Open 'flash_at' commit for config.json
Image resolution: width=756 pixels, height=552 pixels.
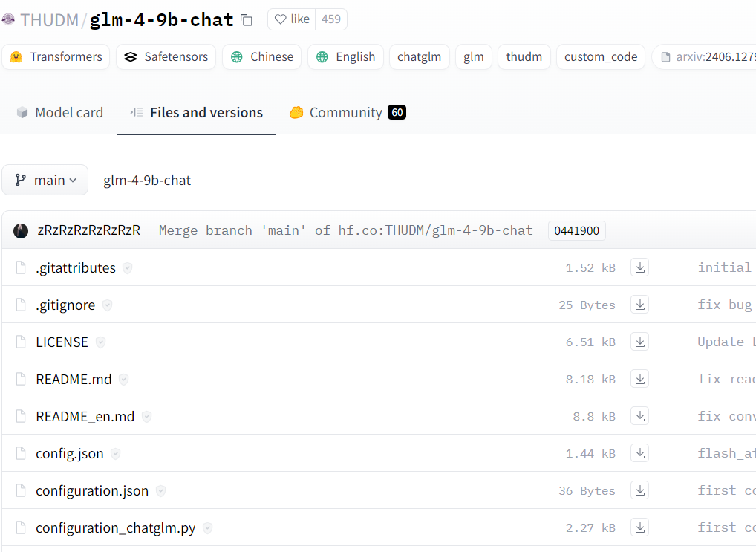coord(726,453)
